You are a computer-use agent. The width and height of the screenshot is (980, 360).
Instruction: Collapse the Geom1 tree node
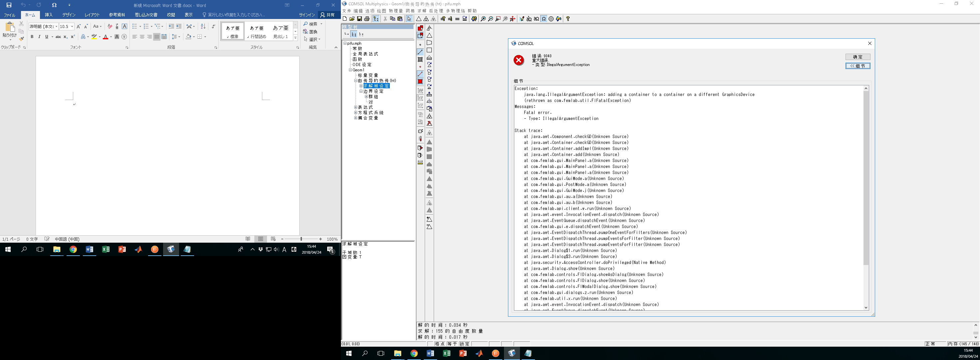click(x=351, y=70)
